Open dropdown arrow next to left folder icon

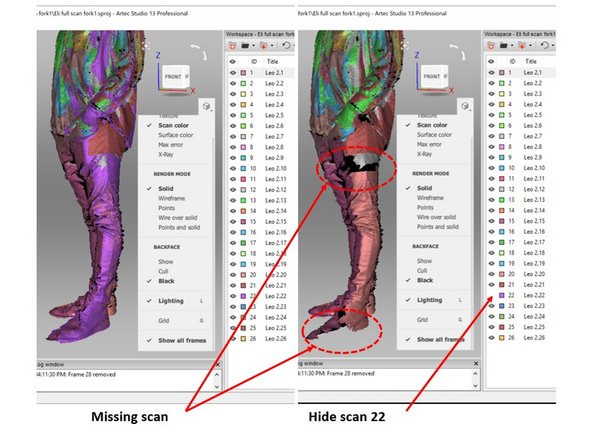[x=253, y=46]
